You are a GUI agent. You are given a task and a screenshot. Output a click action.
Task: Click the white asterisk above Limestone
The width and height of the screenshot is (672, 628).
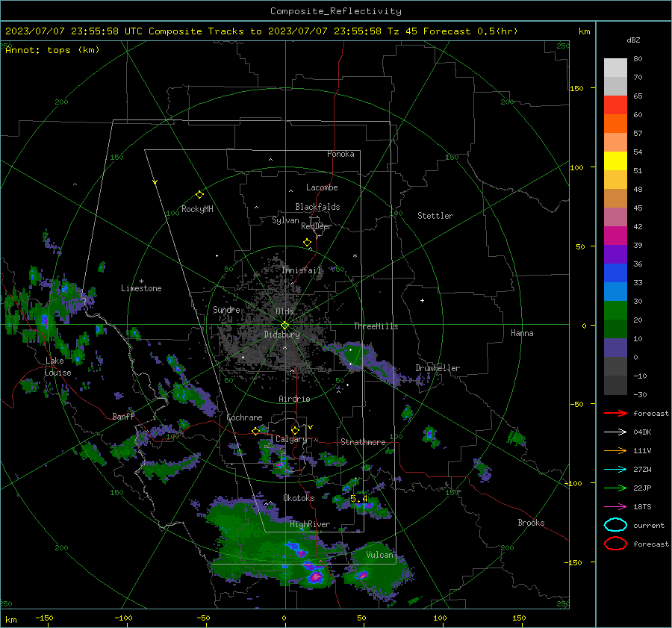(x=141, y=282)
